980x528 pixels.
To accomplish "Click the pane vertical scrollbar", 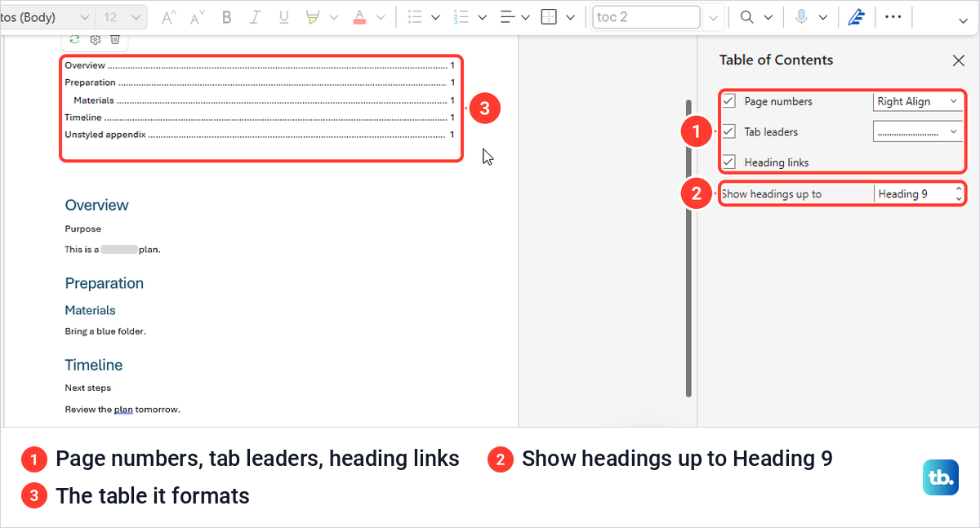I will (x=689, y=247).
